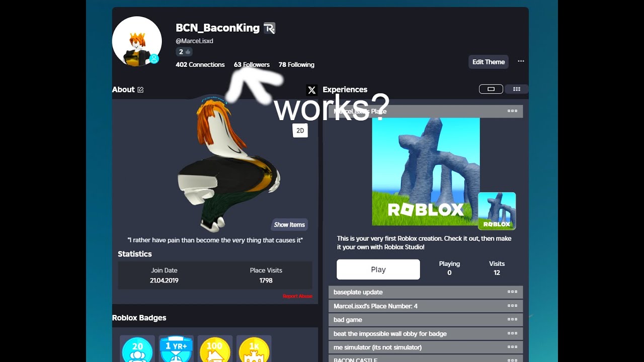Edit the About section pencil icon
644x362 pixels.
[140, 89]
